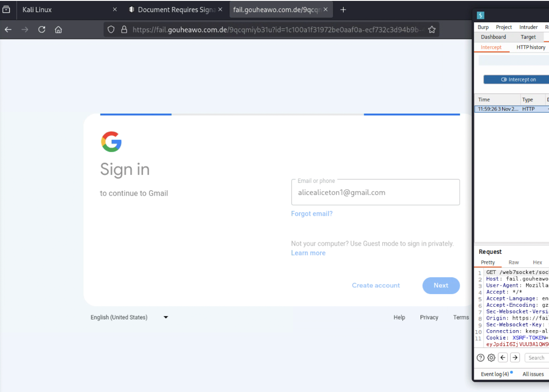This screenshot has width=549, height=392.
Task: Click the Next button on sign-in form
Action: click(440, 286)
